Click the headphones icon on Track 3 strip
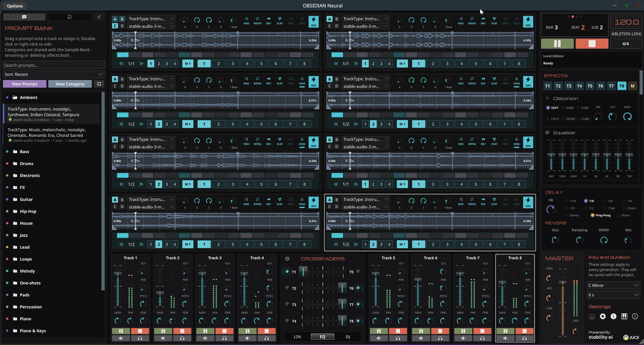 [225, 338]
